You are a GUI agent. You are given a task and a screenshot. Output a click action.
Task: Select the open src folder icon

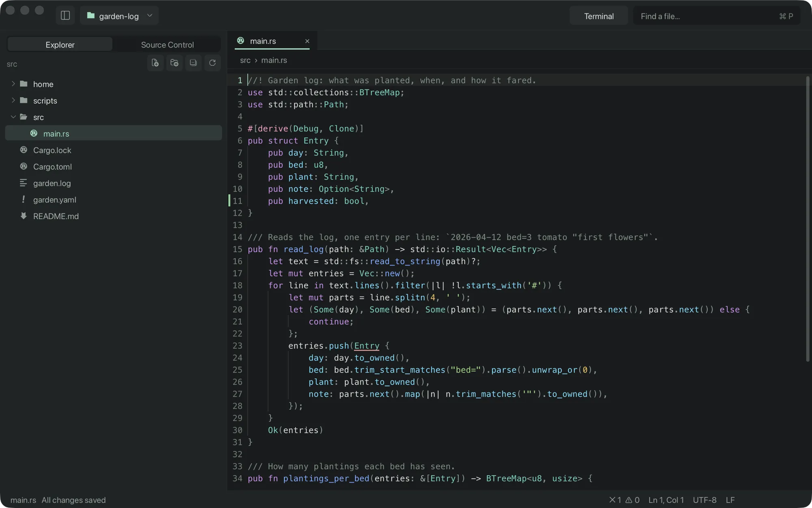(x=24, y=117)
